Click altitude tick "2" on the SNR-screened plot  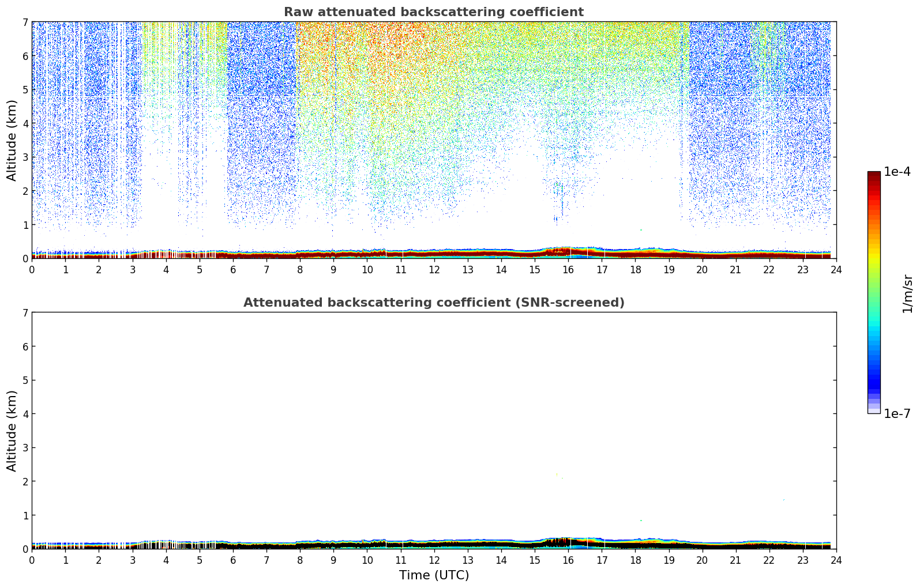[x=25, y=481]
